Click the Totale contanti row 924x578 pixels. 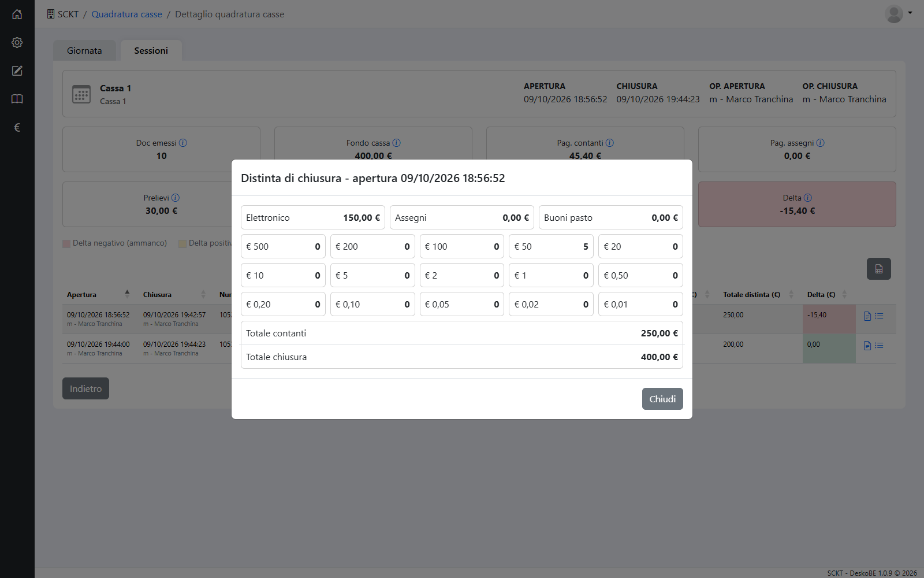tap(462, 333)
